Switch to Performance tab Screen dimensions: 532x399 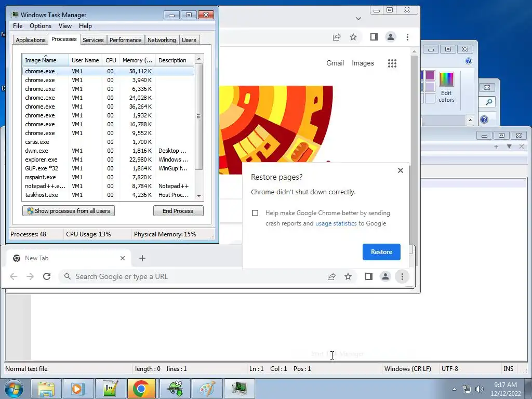click(x=125, y=40)
